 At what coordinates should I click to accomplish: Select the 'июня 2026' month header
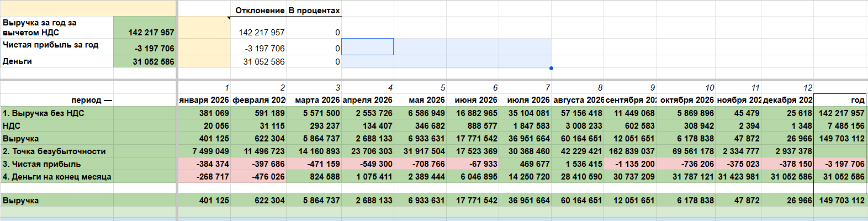coord(473,100)
